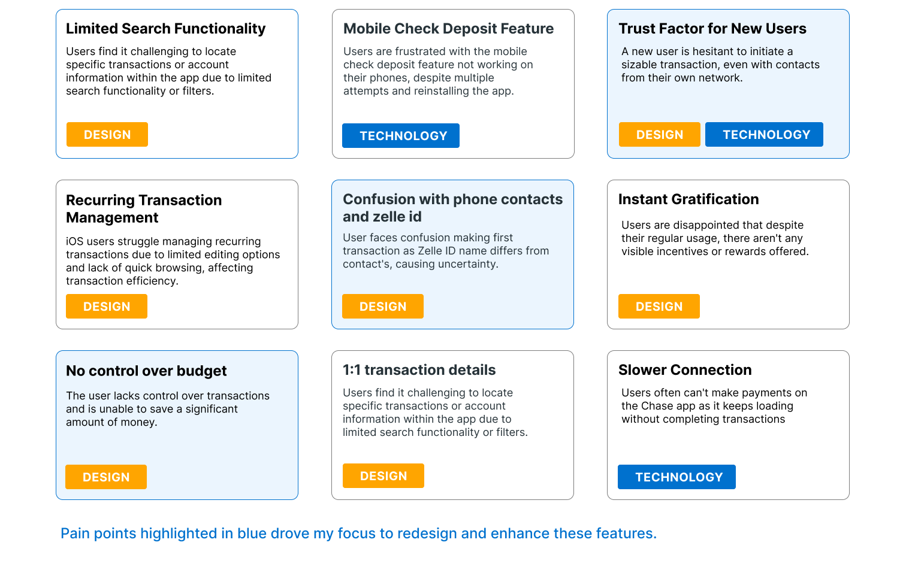Click Confusion with phone contacts and zelle id heading
This screenshot has height=588, width=906.
click(453, 208)
